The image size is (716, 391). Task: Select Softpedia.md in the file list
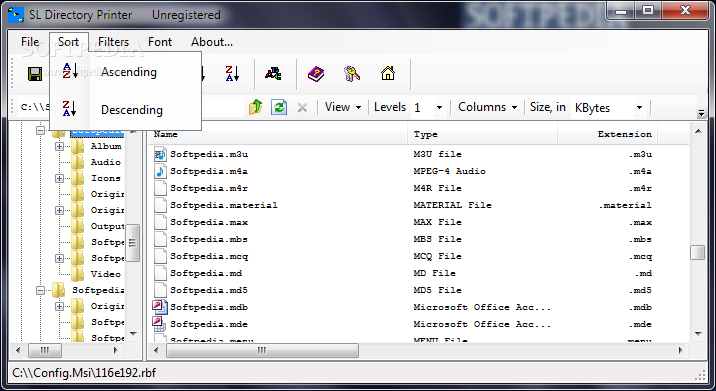coord(206,273)
